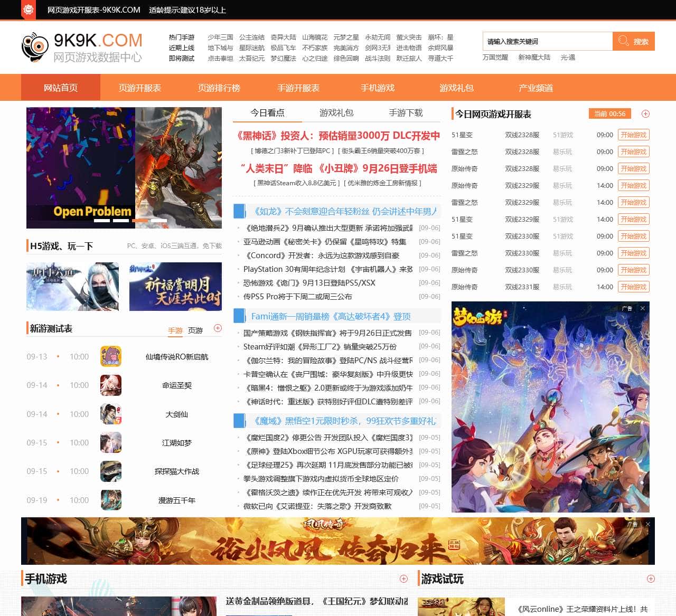Open 少年三国 in 热门手游 list
The height and width of the screenshot is (616, 676).
220,37
